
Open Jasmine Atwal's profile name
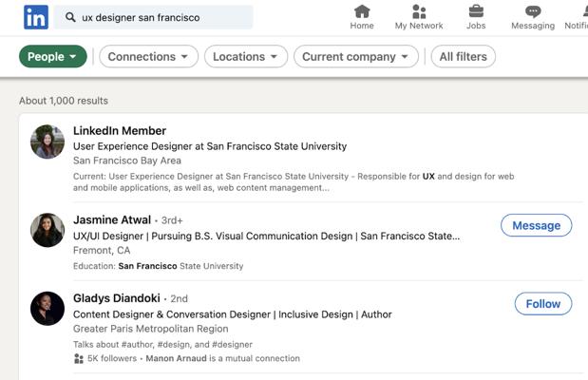click(x=112, y=219)
